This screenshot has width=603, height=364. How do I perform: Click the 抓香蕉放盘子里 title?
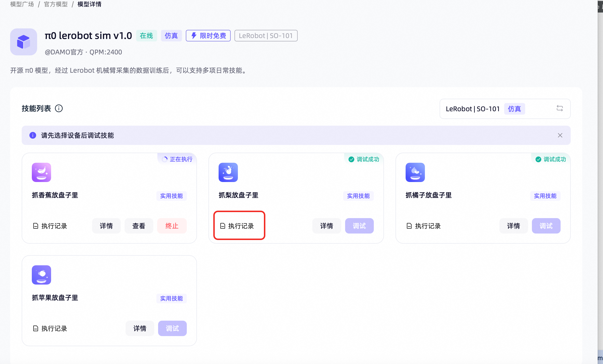click(x=55, y=195)
